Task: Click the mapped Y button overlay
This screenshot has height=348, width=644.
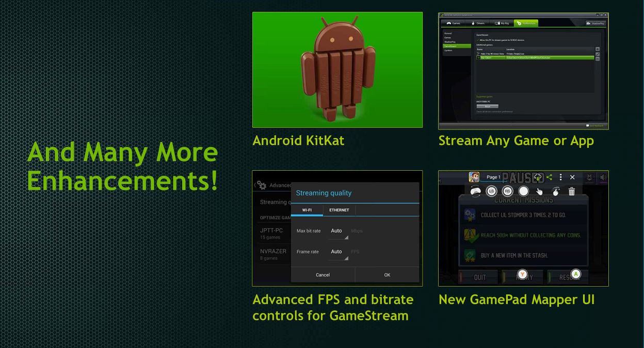Action: tap(522, 274)
